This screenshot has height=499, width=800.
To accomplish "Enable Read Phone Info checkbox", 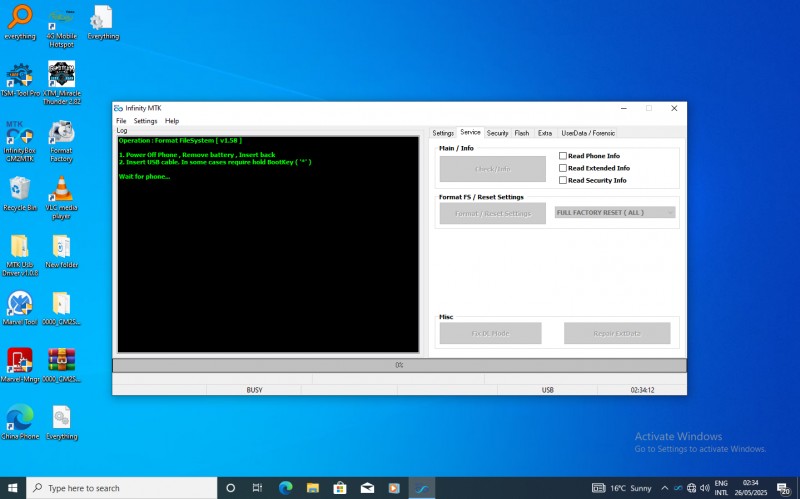I will tap(563, 156).
